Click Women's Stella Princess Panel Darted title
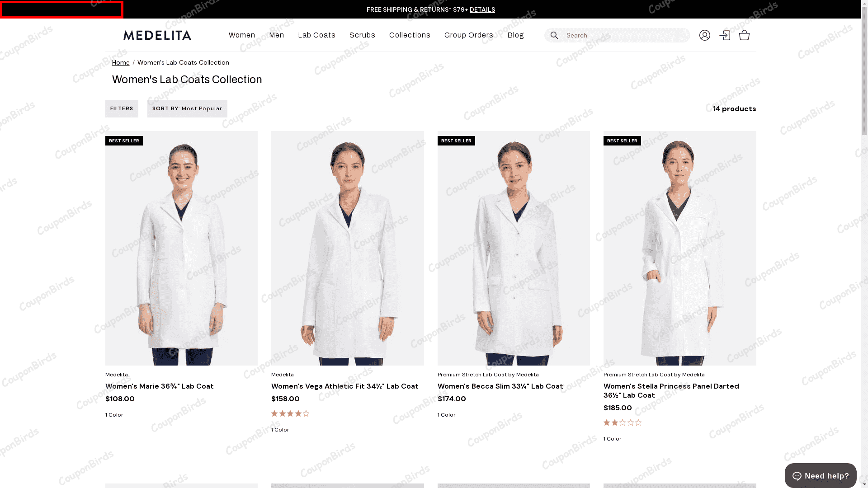 tap(671, 391)
